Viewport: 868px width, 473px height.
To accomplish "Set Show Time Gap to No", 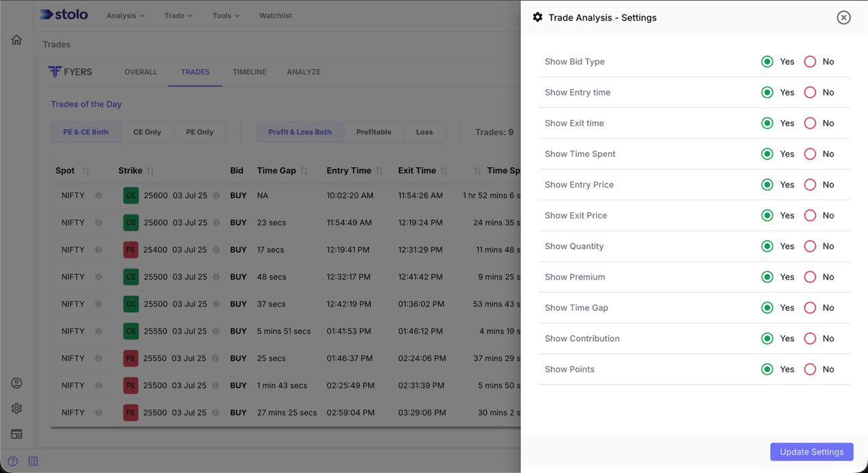I will pyautogui.click(x=810, y=308).
